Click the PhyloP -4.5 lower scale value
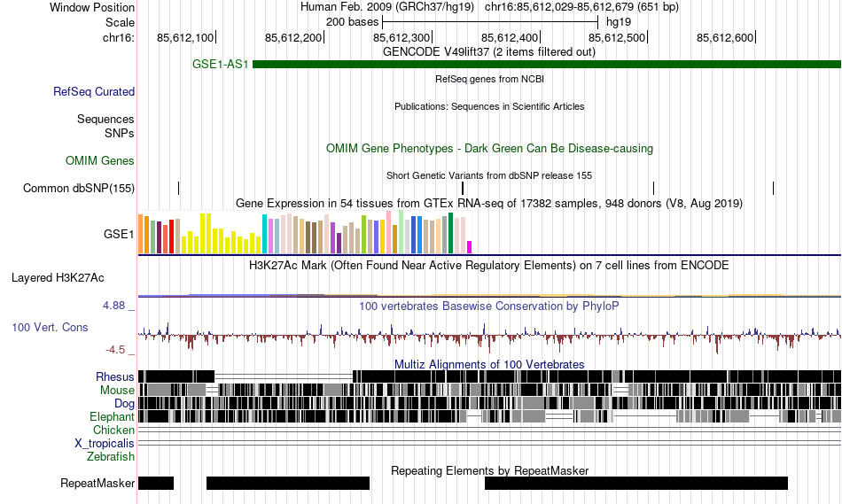This screenshot has width=842, height=504. coord(115,350)
